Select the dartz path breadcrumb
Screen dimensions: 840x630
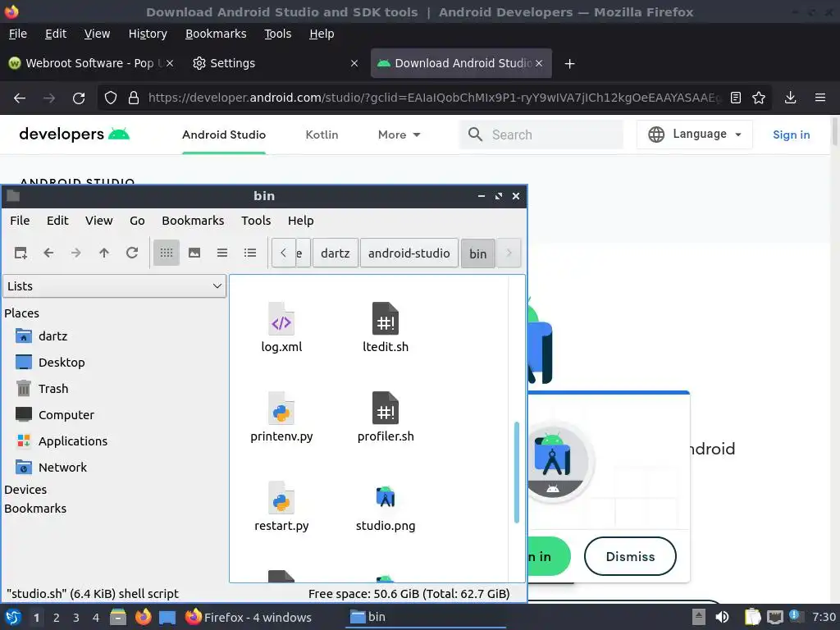click(336, 253)
